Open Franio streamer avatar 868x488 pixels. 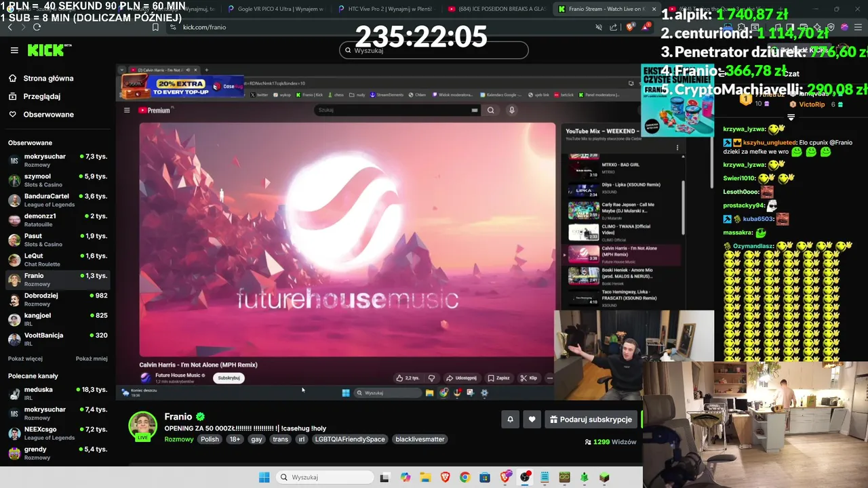143,426
